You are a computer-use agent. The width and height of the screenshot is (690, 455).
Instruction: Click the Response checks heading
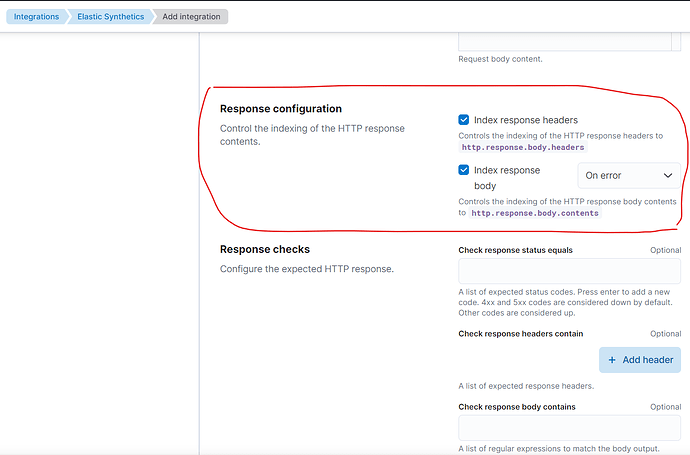265,249
